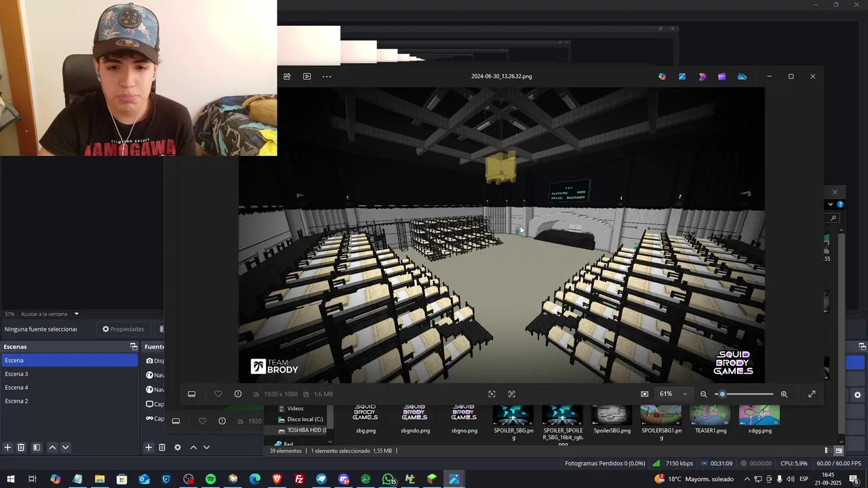Screen dimensions: 868x488
Task: Select the TEASER1.png file thumbnail
Action: click(x=711, y=418)
